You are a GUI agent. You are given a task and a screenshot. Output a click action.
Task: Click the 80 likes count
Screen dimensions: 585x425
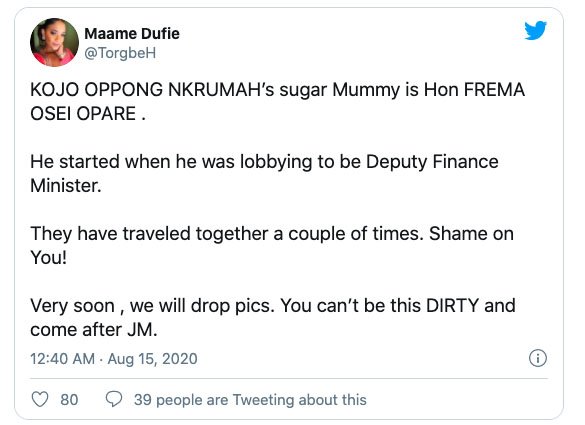[69, 400]
